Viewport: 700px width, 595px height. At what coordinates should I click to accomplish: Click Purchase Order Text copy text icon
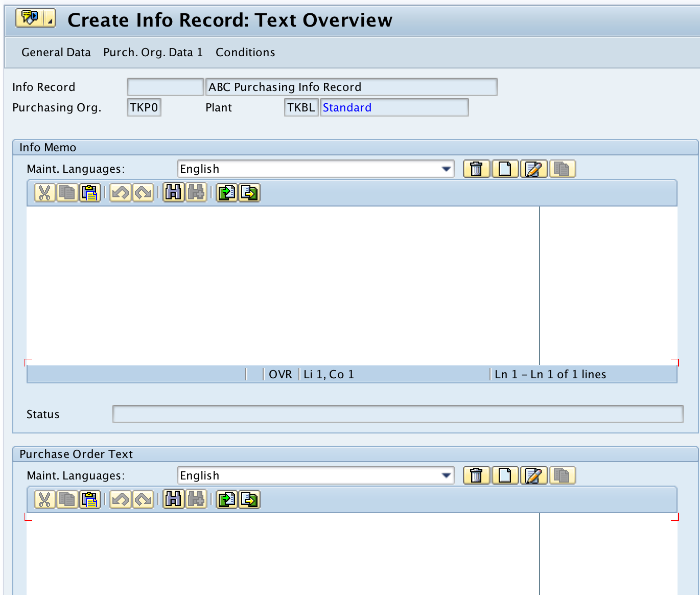(562, 475)
